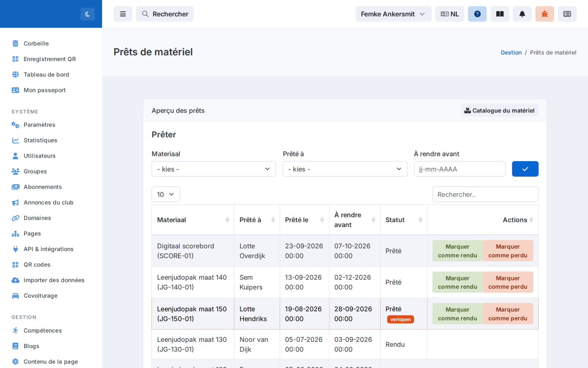
Task: Click the API & intégrations plug icon
Action: click(15, 249)
